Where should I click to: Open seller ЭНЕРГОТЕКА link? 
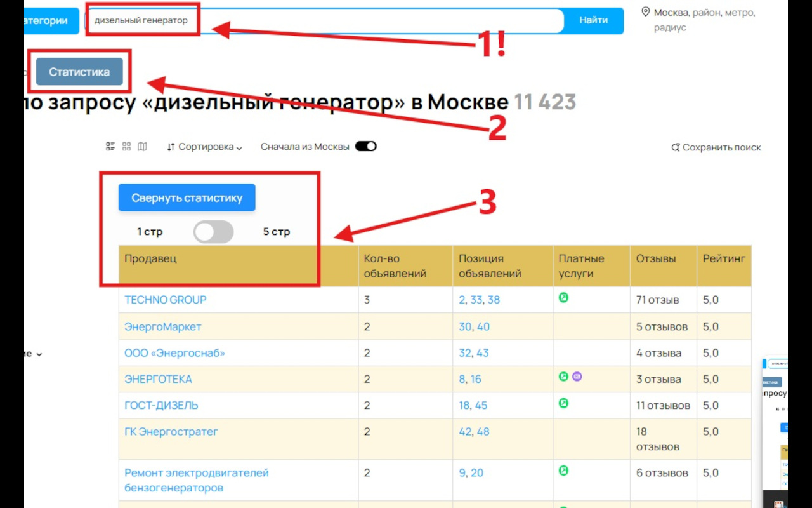158,379
